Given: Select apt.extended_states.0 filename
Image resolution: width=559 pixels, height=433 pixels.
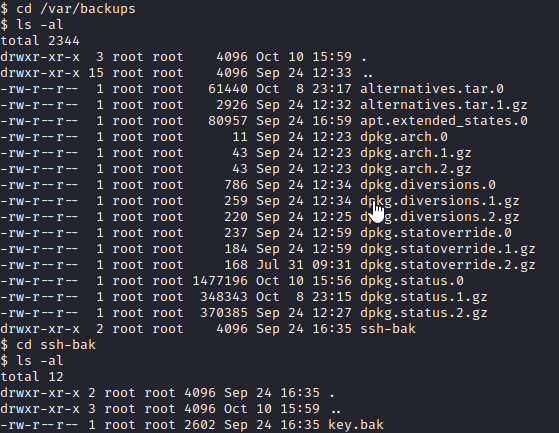Looking at the screenshot, I should tap(443, 121).
